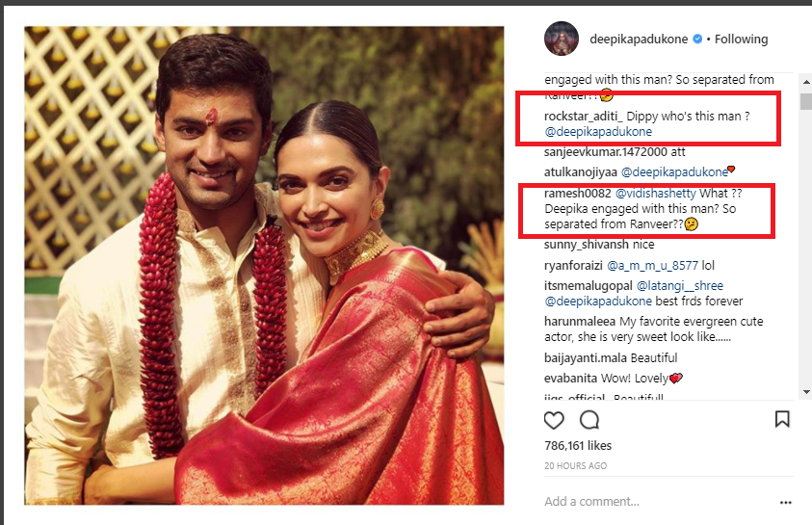Click the comments scrollbar thumb
This screenshot has width=812, height=525.
point(805,99)
